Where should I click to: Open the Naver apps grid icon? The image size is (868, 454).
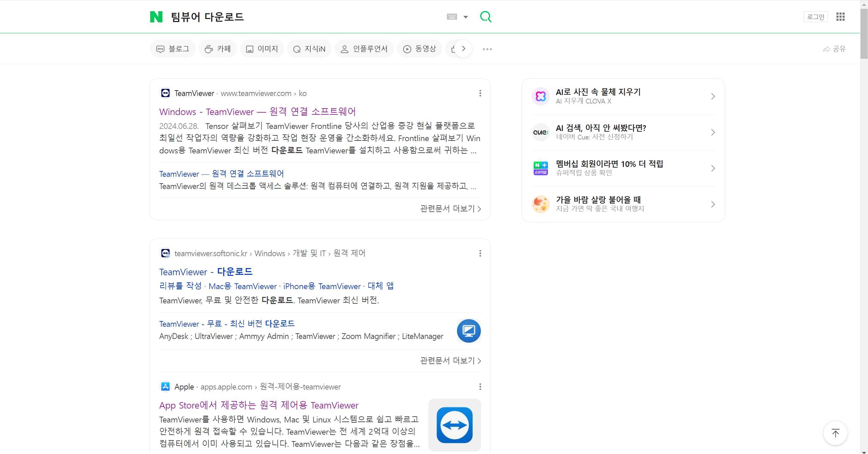pos(840,17)
